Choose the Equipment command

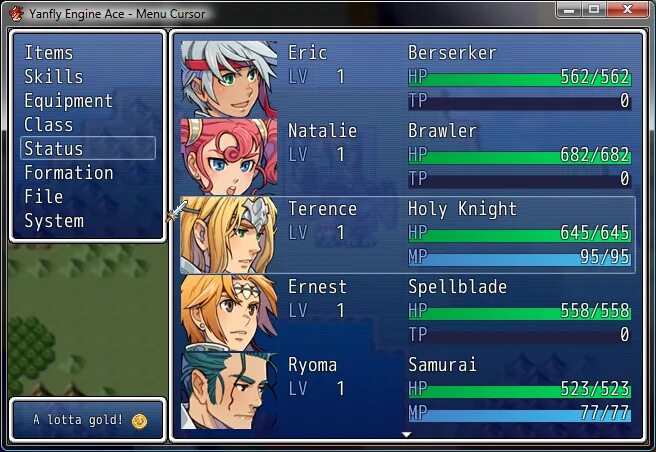pos(69,101)
